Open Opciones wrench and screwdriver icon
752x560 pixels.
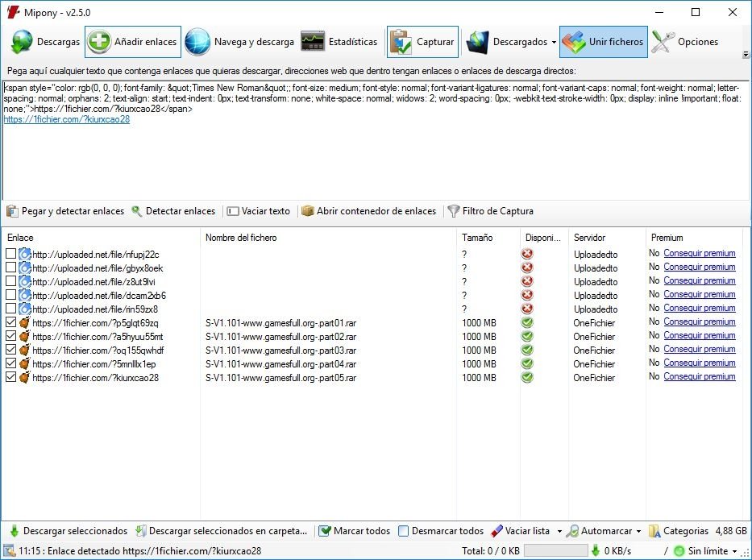[663, 42]
